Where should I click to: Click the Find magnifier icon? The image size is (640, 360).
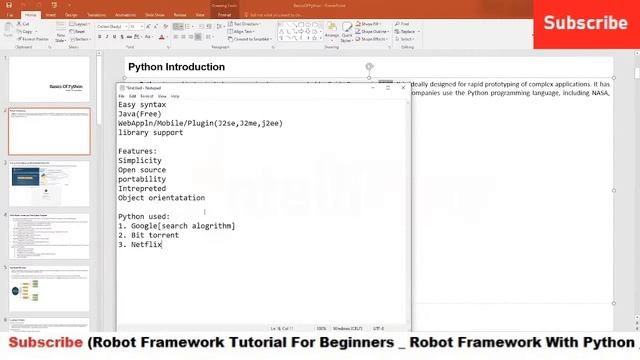[397, 24]
